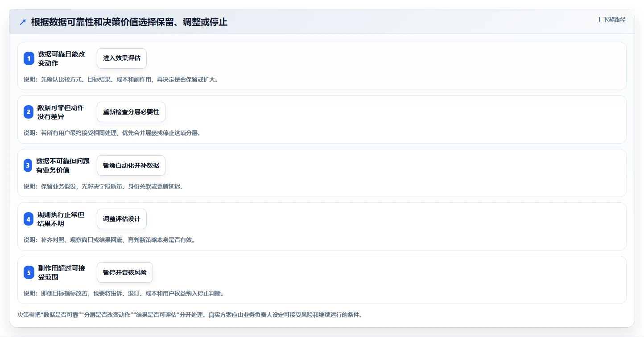
Task: Click step number 1 badge
Action: (x=29, y=58)
